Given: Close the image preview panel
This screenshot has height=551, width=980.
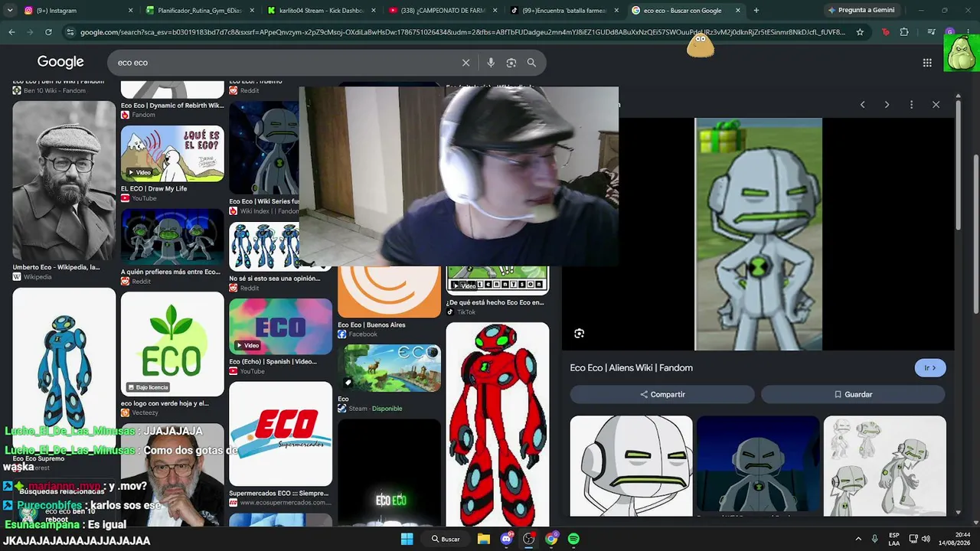Looking at the screenshot, I should [x=936, y=105].
